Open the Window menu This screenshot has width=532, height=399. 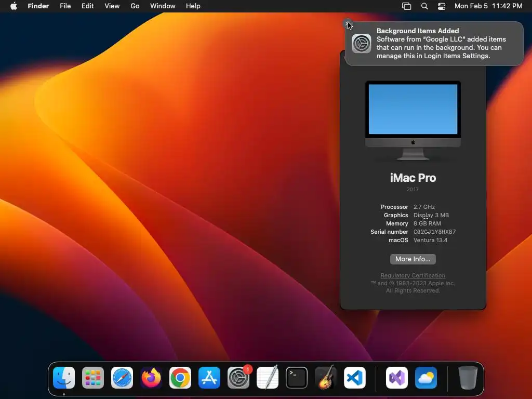point(163,6)
